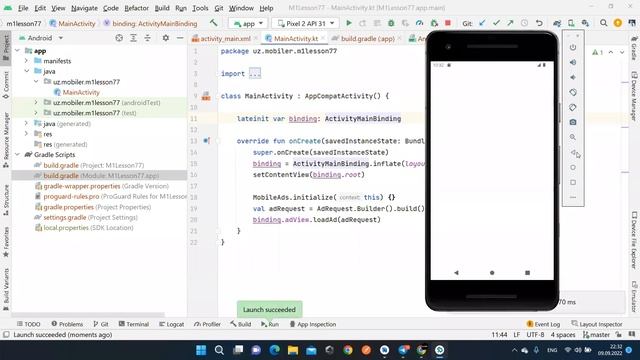Viewport: 640px width, 360px height.
Task: Select MainActivity.kt editor tab
Action: (295, 38)
